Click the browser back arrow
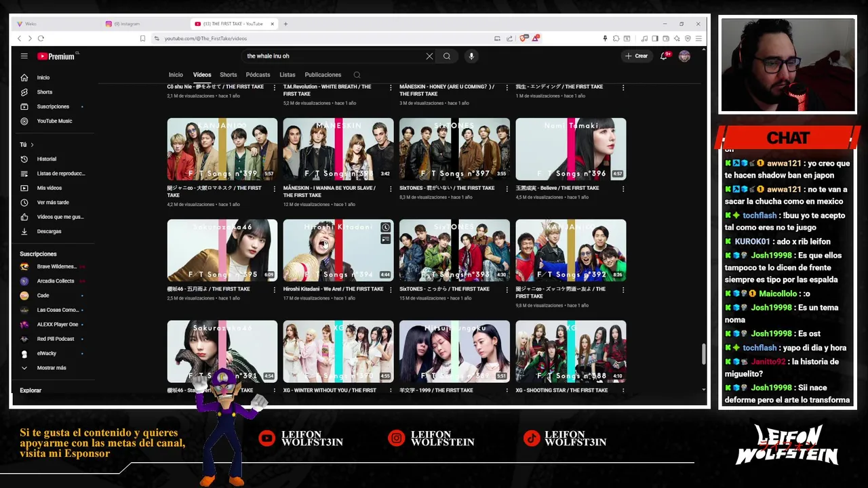This screenshot has width=868, height=488. (x=20, y=39)
